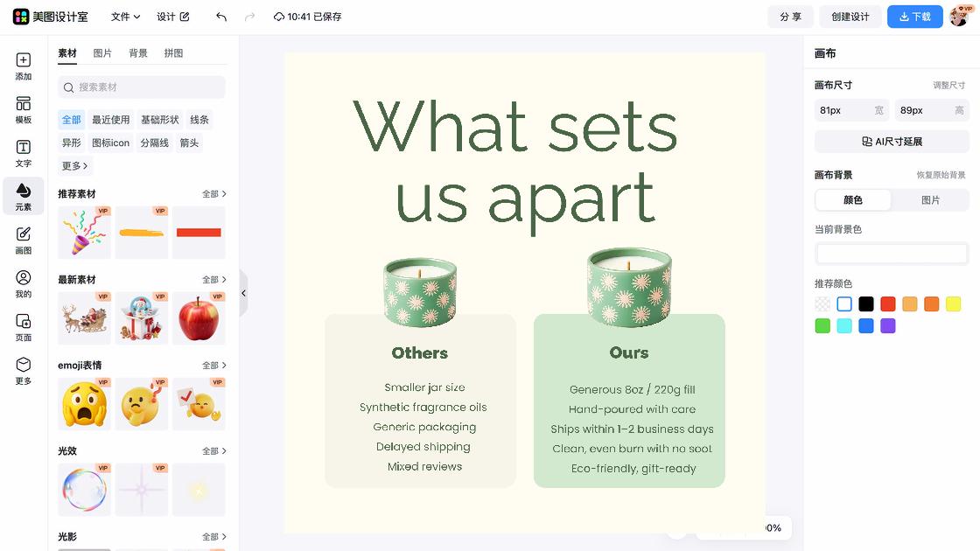Switch background mode to 图片
This screenshot has height=551, width=980.
pos(931,200)
